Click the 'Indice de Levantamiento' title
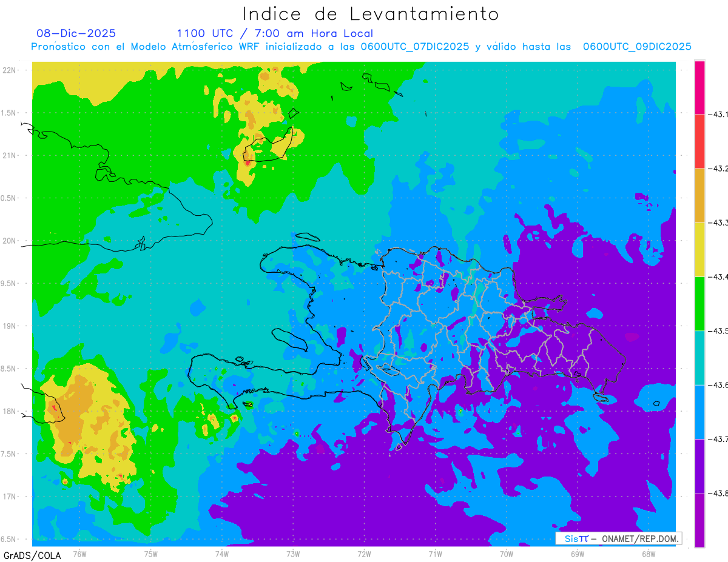The height and width of the screenshot is (562, 728). tap(371, 14)
